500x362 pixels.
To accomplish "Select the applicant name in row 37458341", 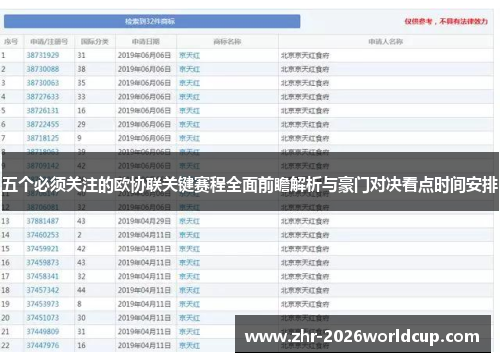I will click(305, 277).
